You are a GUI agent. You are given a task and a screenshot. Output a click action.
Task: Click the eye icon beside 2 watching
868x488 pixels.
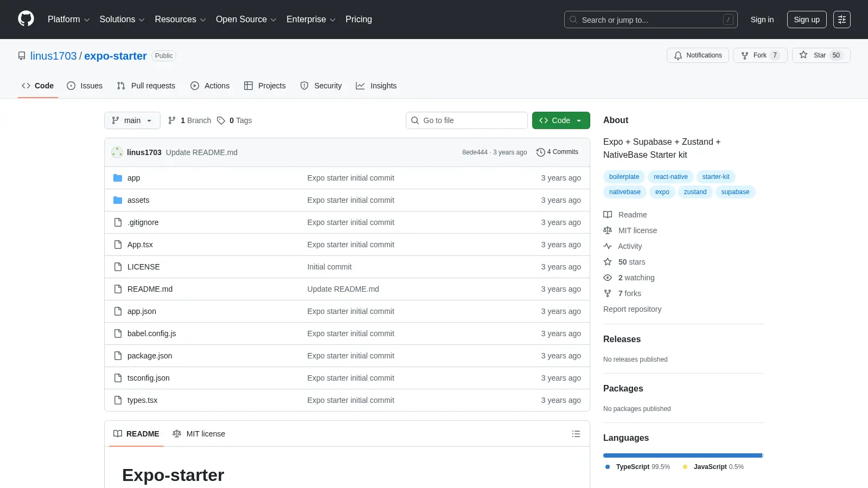click(x=608, y=278)
